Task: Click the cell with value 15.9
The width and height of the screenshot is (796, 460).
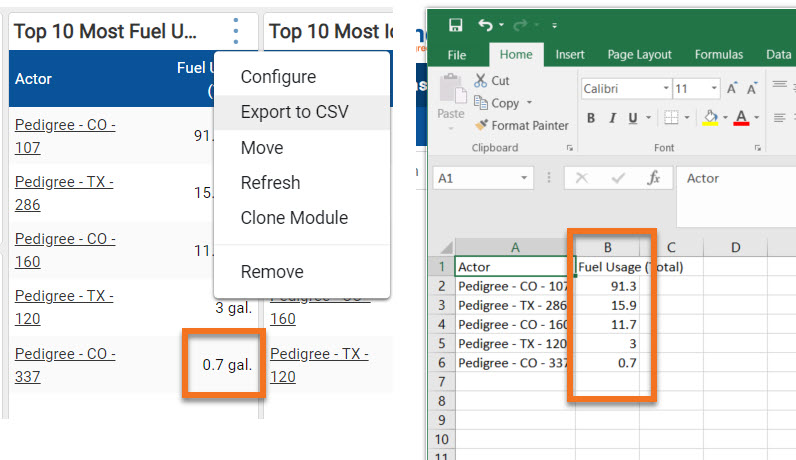Action: [x=607, y=305]
